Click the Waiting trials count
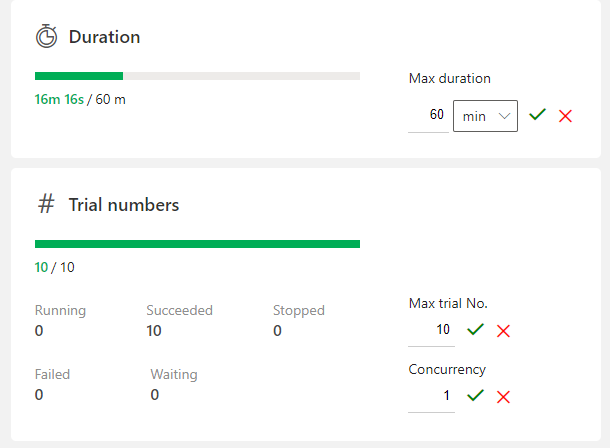Viewport: 610px width, 448px height. (x=155, y=395)
